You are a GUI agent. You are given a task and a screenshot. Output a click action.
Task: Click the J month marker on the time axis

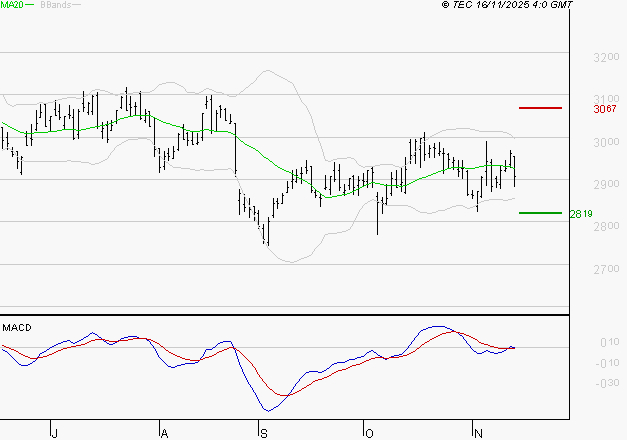[x=55, y=433]
